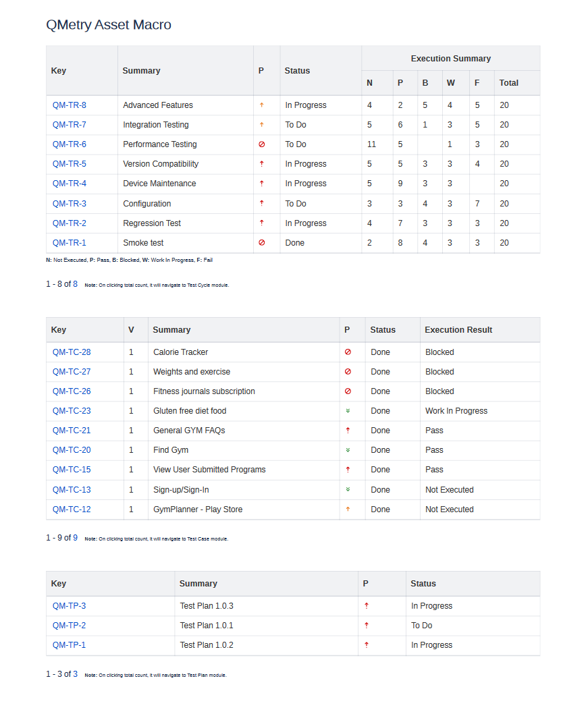
Task: Click total count 9 under test cases table
Action: pyautogui.click(x=75, y=538)
